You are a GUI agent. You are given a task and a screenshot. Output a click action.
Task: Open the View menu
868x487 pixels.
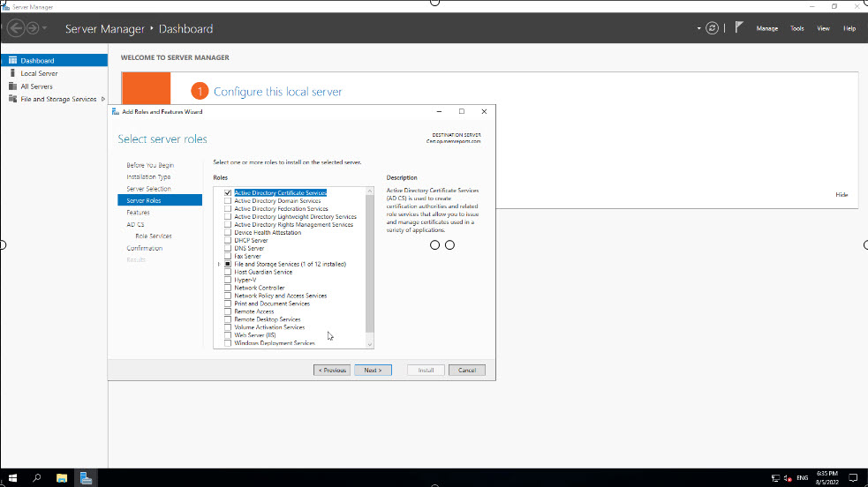[823, 28]
